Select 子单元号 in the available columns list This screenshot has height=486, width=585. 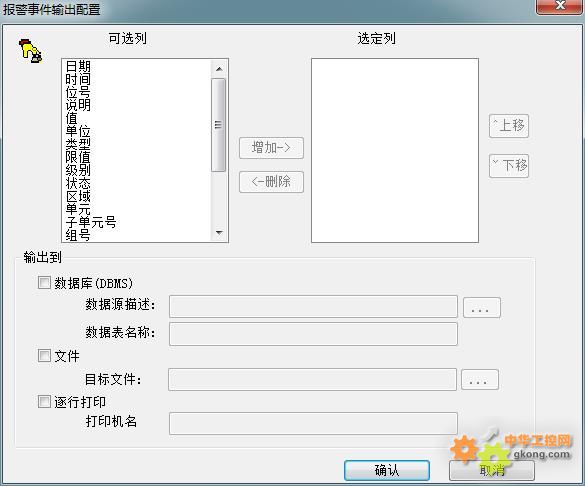click(91, 222)
